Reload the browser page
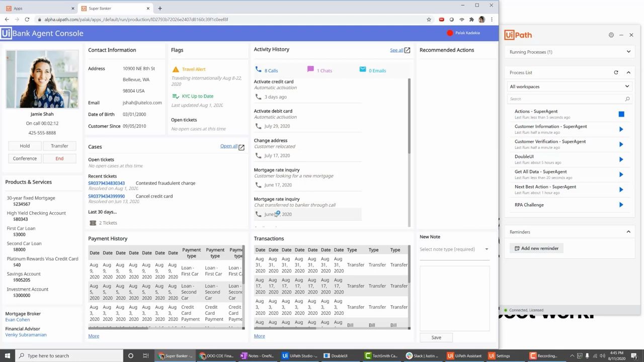Screen dimensions: 644x362 (26, 20)
